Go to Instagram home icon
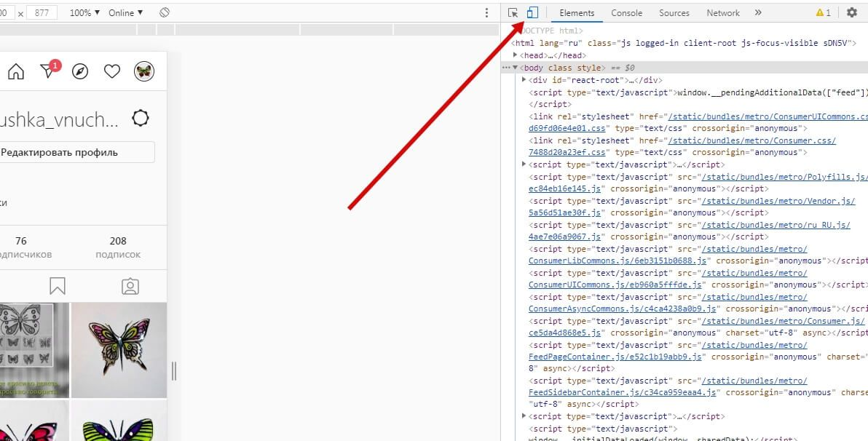Image resolution: width=868 pixels, height=441 pixels. tap(16, 71)
